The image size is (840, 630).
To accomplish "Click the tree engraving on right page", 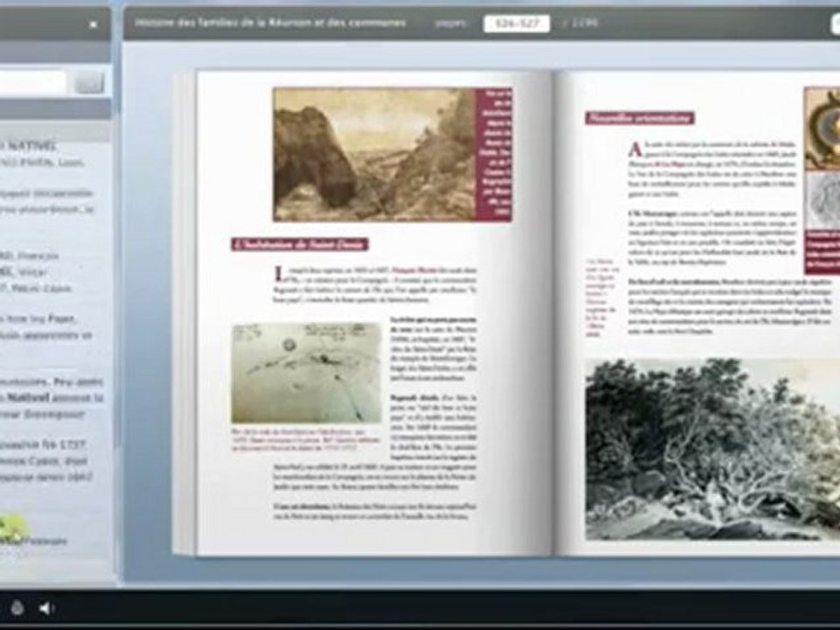I will (x=712, y=449).
